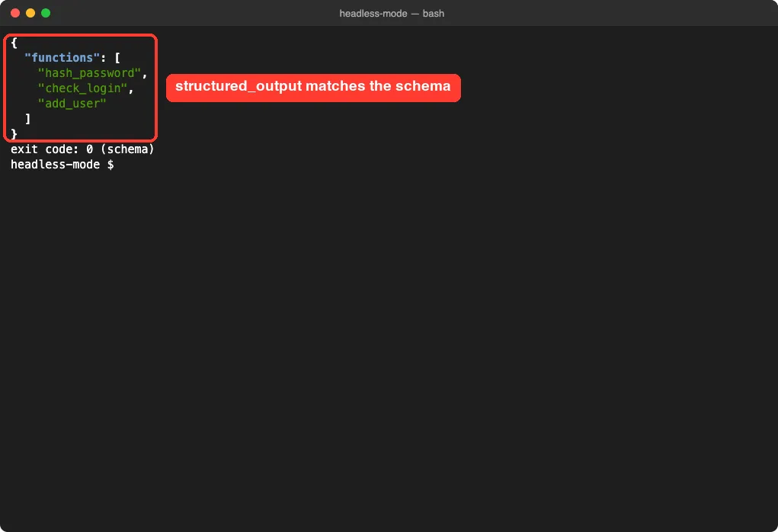
Task: Select the "check_login" string value
Action: pyautogui.click(x=83, y=88)
